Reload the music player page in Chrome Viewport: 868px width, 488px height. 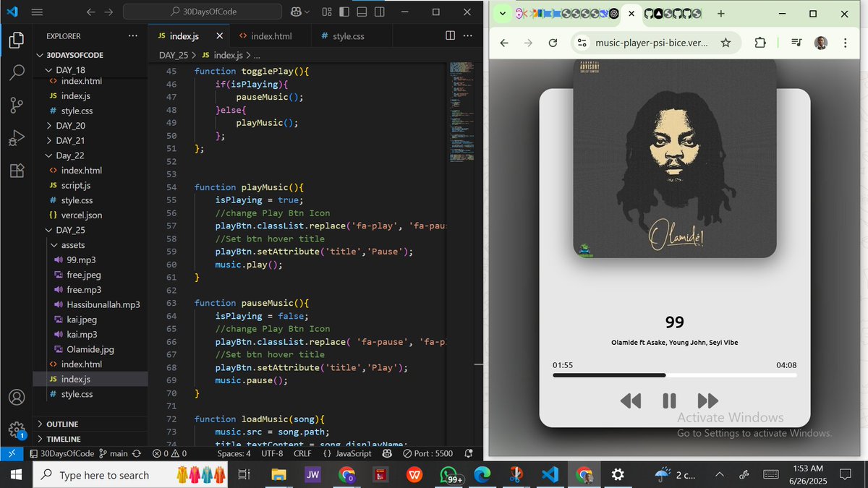point(553,43)
